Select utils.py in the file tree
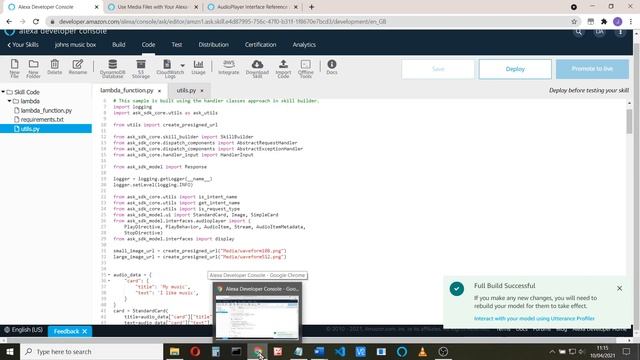 pyautogui.click(x=46, y=129)
